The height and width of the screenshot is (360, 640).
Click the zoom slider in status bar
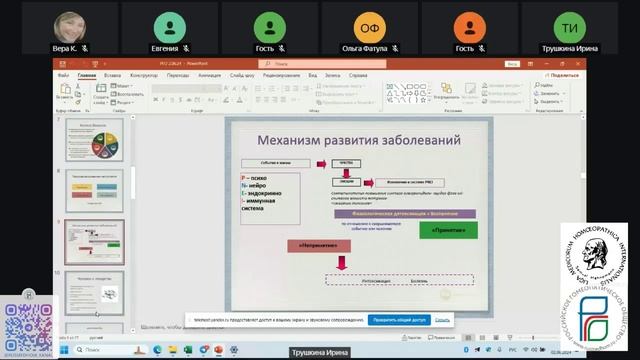[x=533, y=338]
